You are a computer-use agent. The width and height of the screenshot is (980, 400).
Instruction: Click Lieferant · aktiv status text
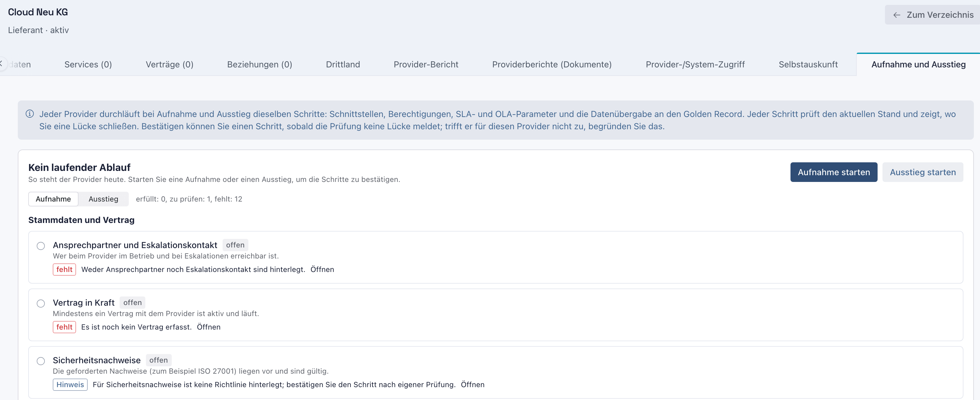pyautogui.click(x=38, y=30)
